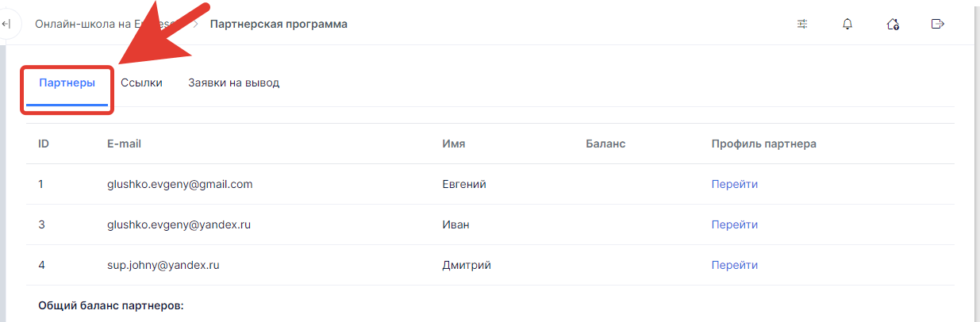Select email glushko.evgeny@gmail.com

click(179, 184)
